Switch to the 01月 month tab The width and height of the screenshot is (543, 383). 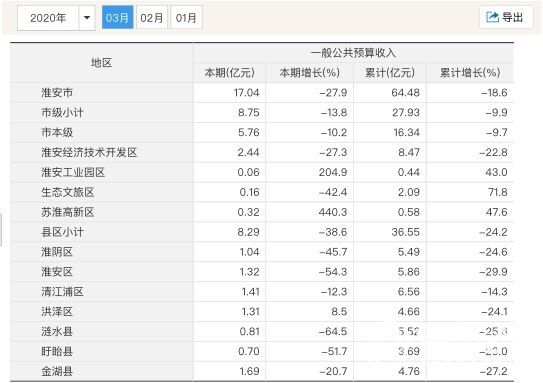point(186,17)
